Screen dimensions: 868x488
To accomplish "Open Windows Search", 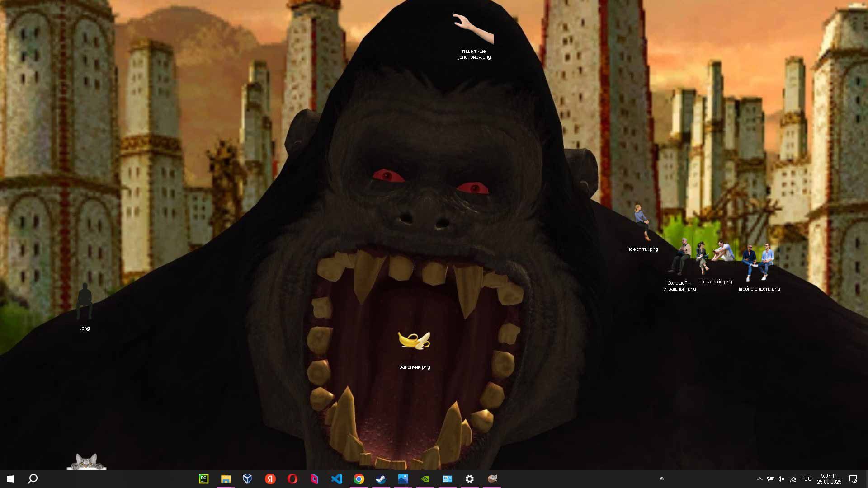I will click(32, 479).
